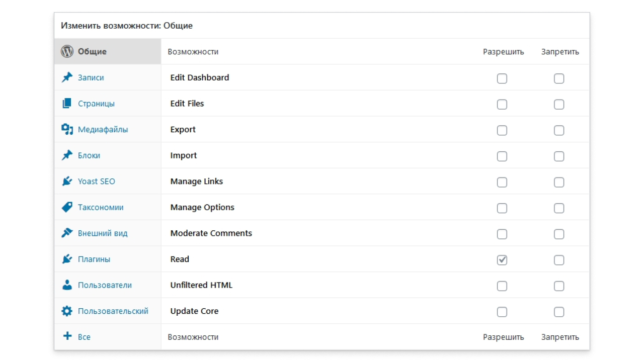Deny the Export capability
Viewport: 644px width, 362px height.
pos(559,130)
